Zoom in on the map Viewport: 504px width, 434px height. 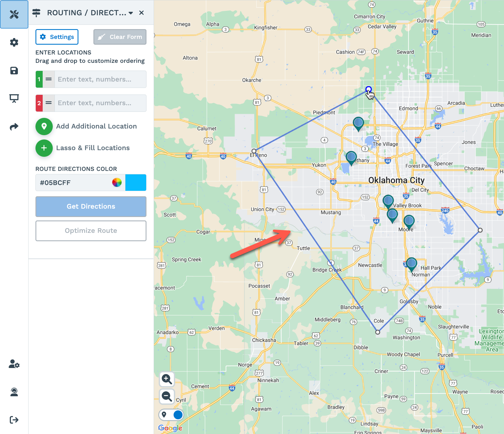(167, 379)
